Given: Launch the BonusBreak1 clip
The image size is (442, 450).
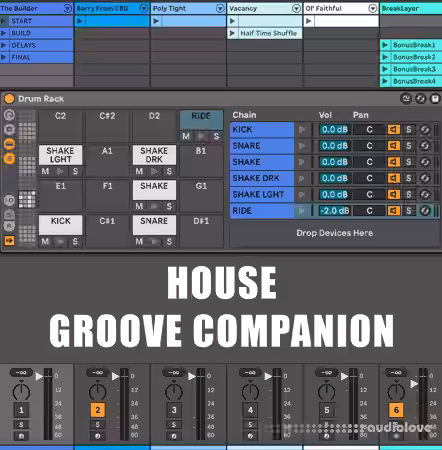Looking at the screenshot, I should tap(385, 45).
